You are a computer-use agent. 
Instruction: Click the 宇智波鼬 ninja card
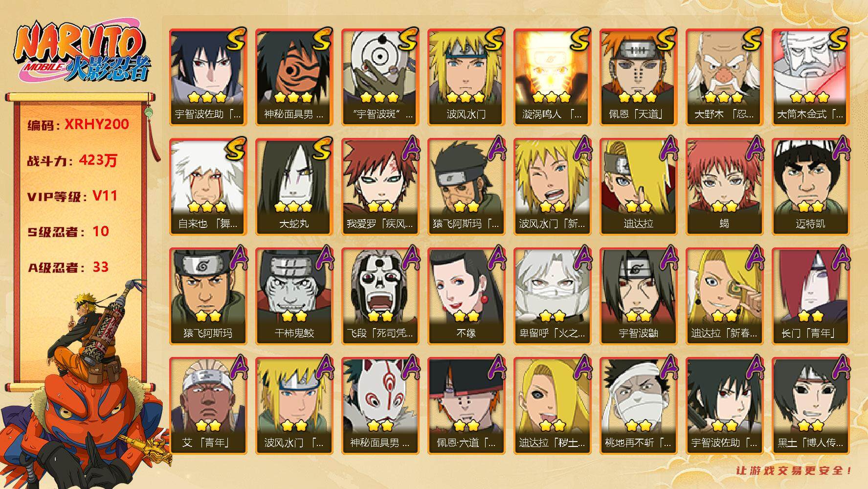click(x=638, y=296)
